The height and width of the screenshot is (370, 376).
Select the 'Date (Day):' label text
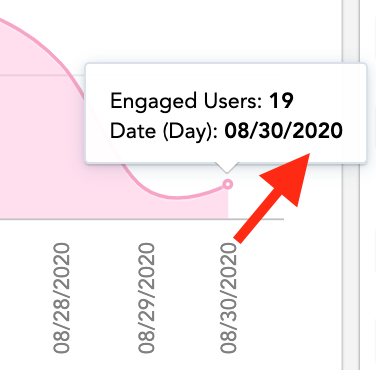pos(164,131)
